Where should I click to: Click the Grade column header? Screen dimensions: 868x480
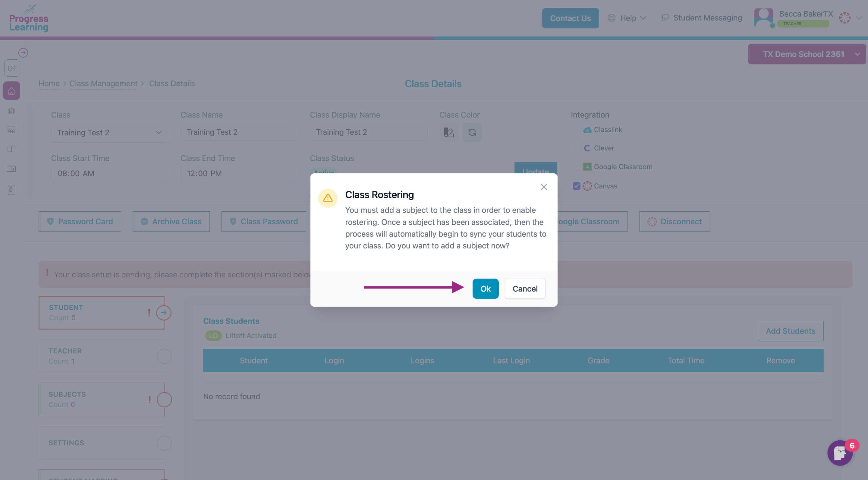pyautogui.click(x=599, y=360)
